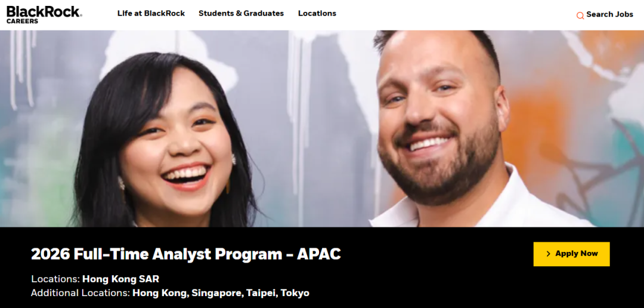Click the Locations label above Additional Locations
Viewport: 644px width, 308px height.
click(55, 279)
